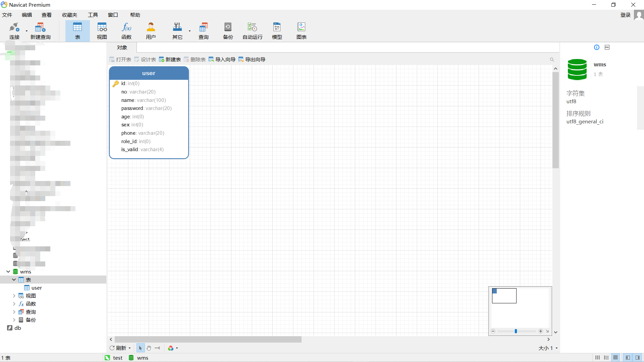Viewport: 644px width, 362px height.
Task: Click the 导入向导 button
Action: click(222, 59)
